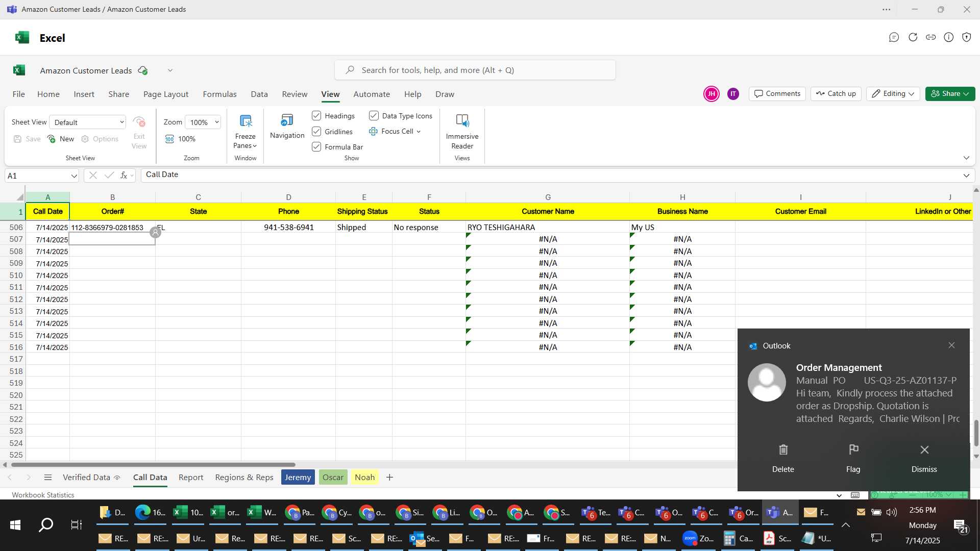Viewport: 980px width, 551px height.
Task: Click the Flag icon in Outlook notification
Action: point(853,449)
